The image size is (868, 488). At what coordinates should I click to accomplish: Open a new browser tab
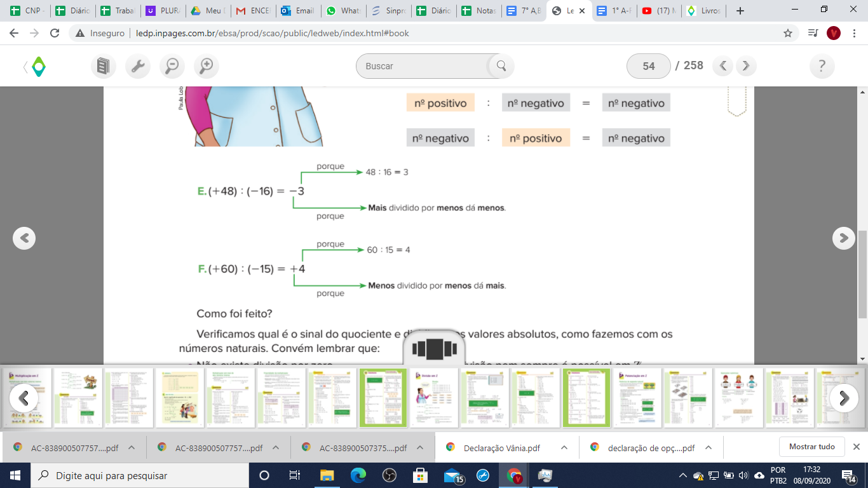(740, 11)
